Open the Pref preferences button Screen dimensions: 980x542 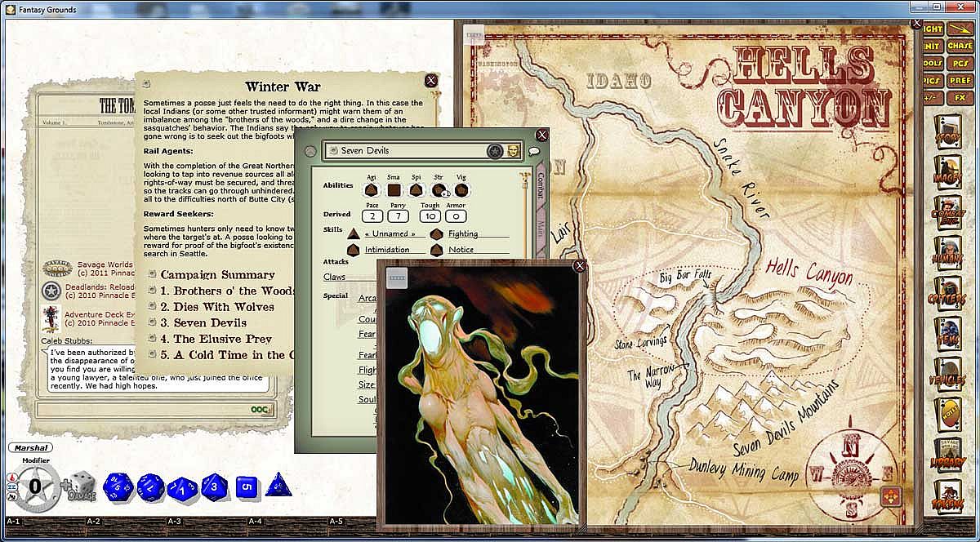[x=960, y=81]
